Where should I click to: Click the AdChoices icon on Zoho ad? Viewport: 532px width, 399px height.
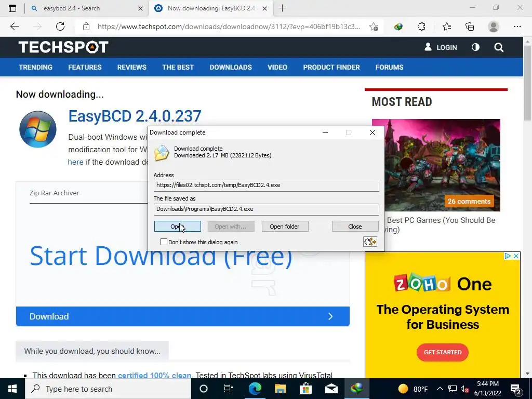tap(508, 256)
